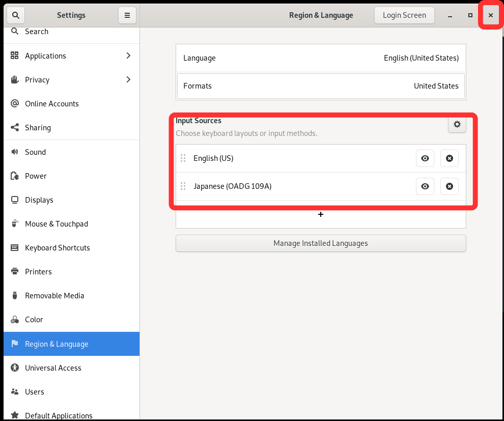The height and width of the screenshot is (421, 504).
Task: Expand the Applications submenu chevron
Action: coord(128,55)
